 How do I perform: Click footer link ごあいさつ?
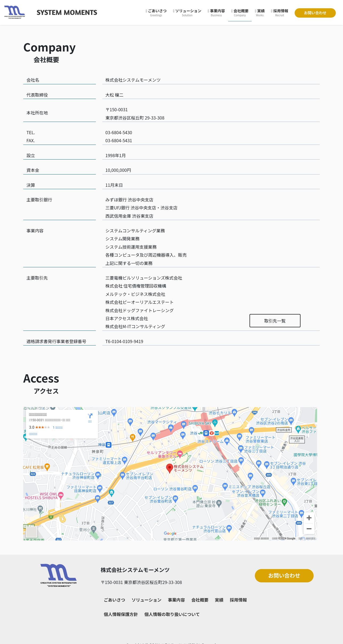coord(114,600)
